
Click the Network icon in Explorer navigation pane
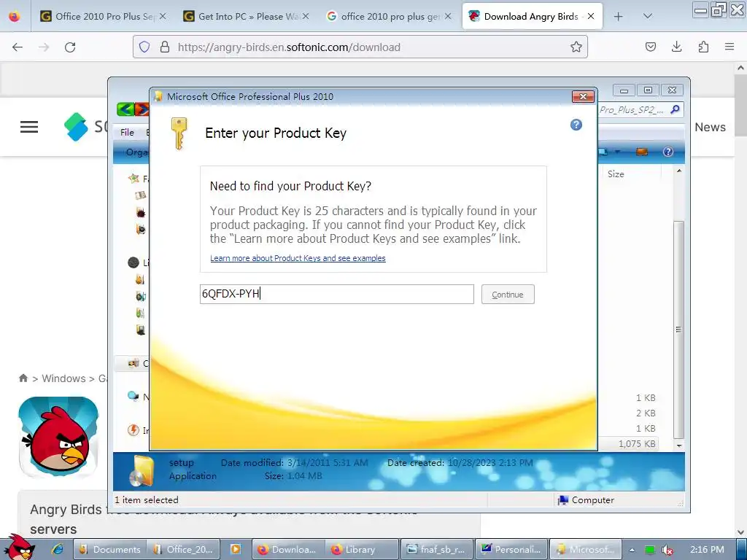pos(133,396)
